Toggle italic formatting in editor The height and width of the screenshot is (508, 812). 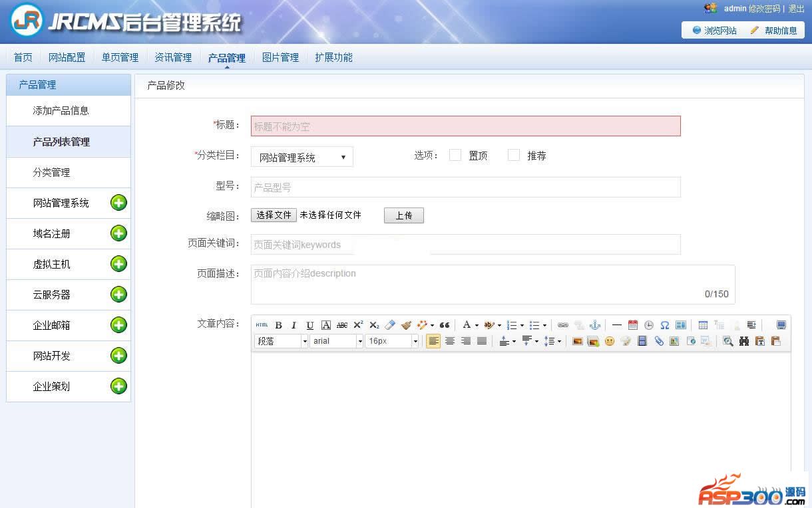click(294, 325)
